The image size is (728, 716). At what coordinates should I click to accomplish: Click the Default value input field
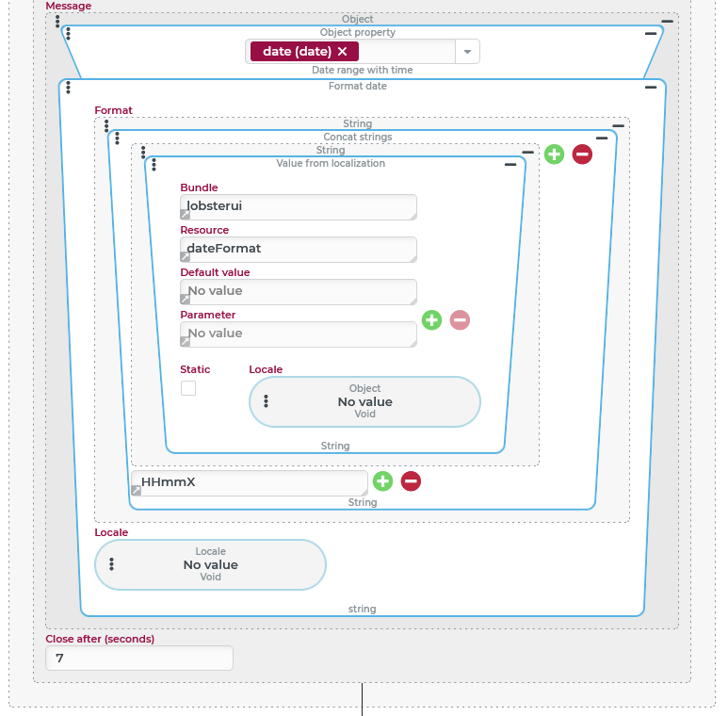coord(298,291)
